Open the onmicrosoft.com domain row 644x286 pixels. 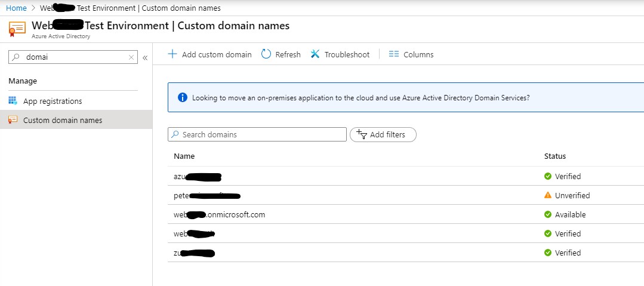[219, 214]
